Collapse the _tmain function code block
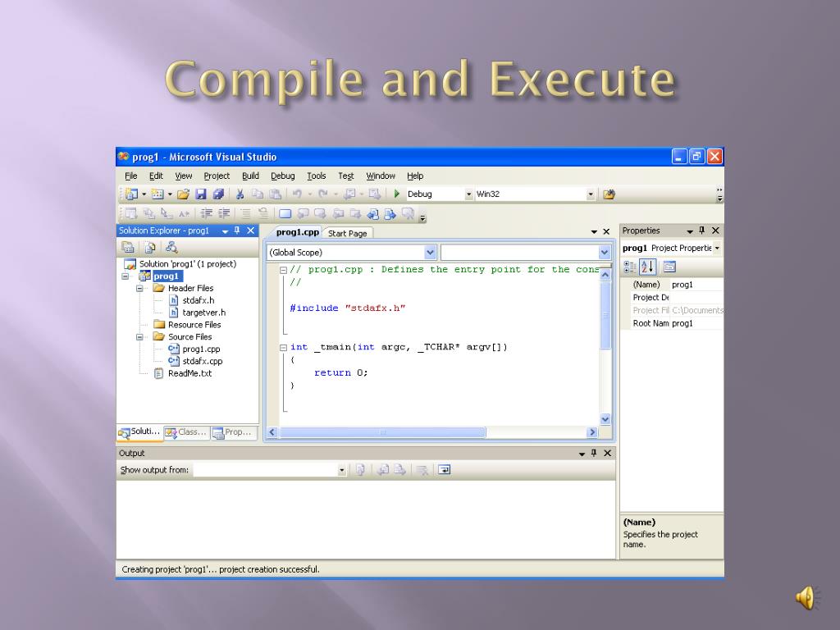Screen dimensions: 840x630 click(283, 348)
